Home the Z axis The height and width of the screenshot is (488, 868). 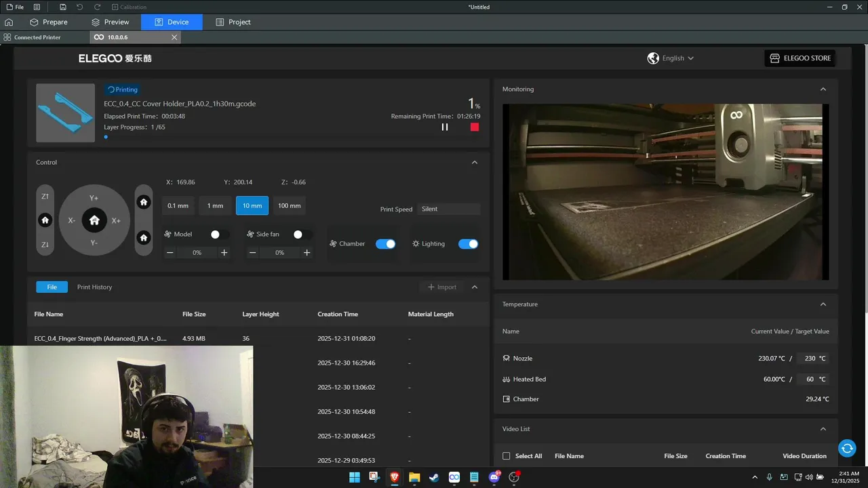click(45, 220)
